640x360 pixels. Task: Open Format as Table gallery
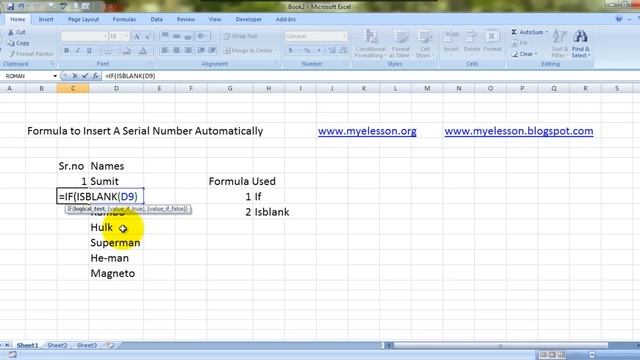[x=400, y=43]
